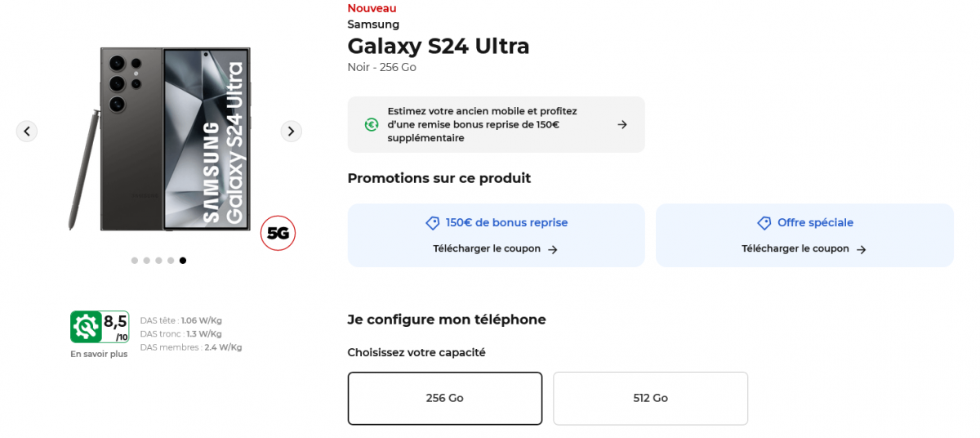Select the 256 Go capacity option
The height and width of the screenshot is (438, 980).
point(444,399)
